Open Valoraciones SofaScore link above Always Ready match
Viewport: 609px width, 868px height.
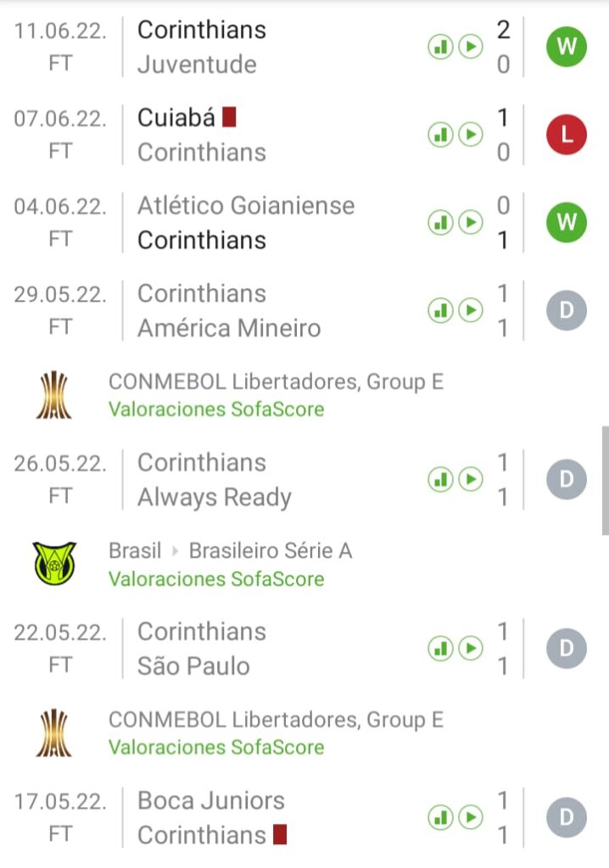pyautogui.click(x=216, y=409)
